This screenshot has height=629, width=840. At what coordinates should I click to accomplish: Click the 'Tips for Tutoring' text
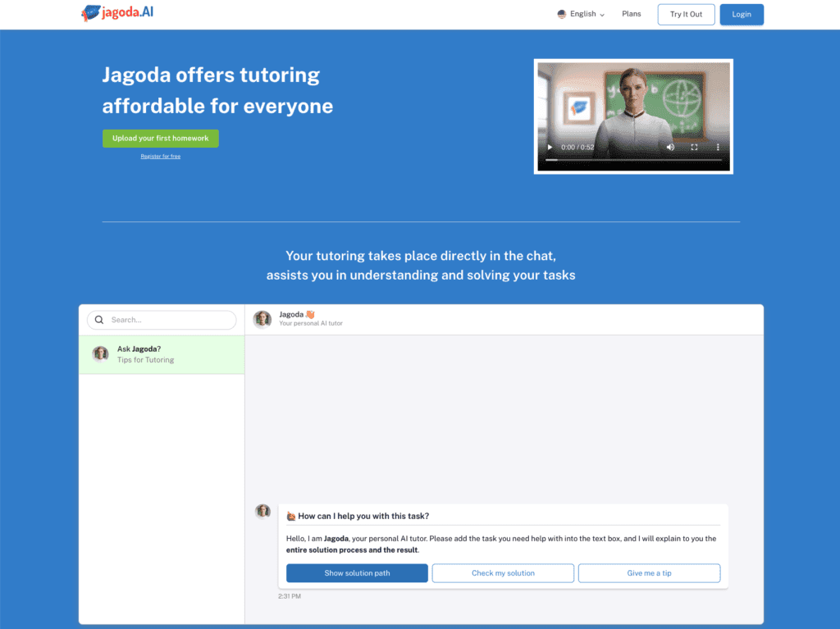[x=146, y=360]
